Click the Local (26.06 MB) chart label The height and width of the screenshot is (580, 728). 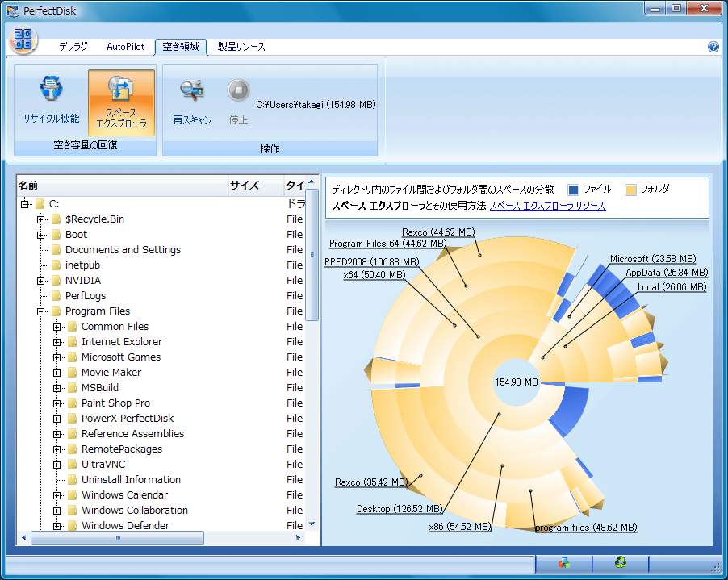[672, 286]
